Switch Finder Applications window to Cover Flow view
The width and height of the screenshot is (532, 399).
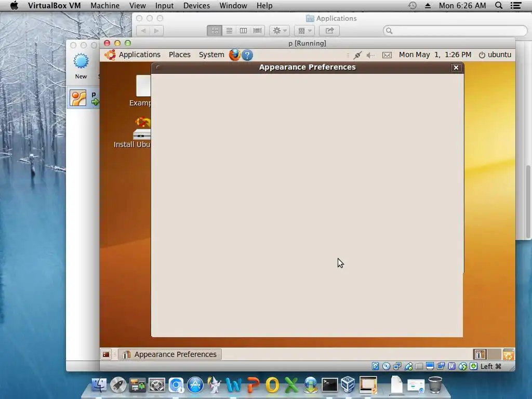tap(258, 31)
